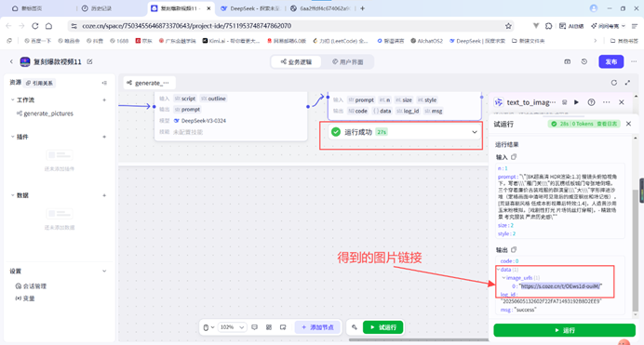This screenshot has height=345, width=644.
Task: Click the green 运行 run button
Action: (x=564, y=330)
